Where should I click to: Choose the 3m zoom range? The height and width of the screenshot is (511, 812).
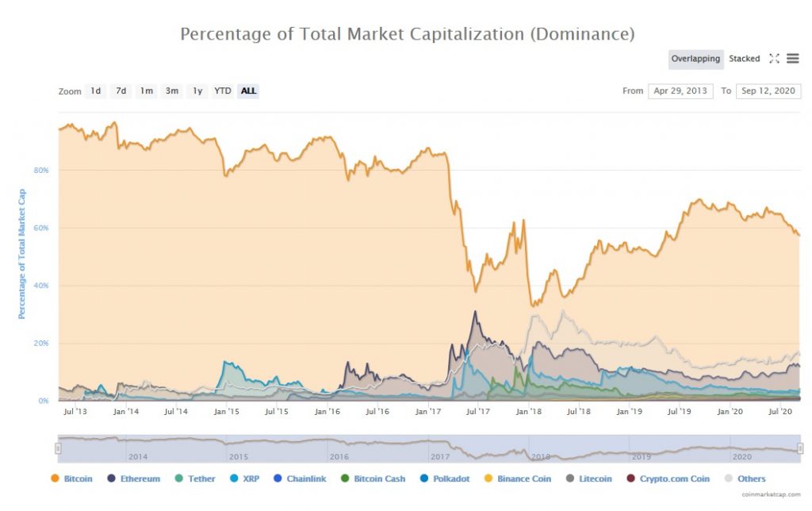[172, 91]
